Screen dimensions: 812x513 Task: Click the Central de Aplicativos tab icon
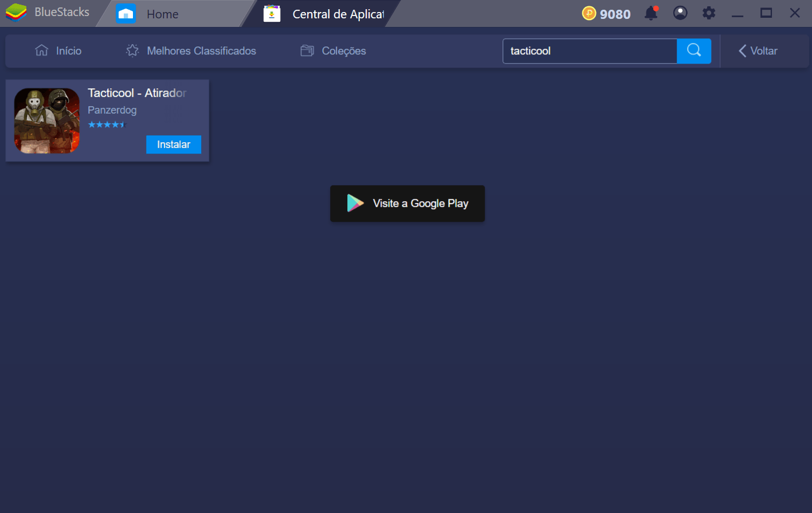272,14
